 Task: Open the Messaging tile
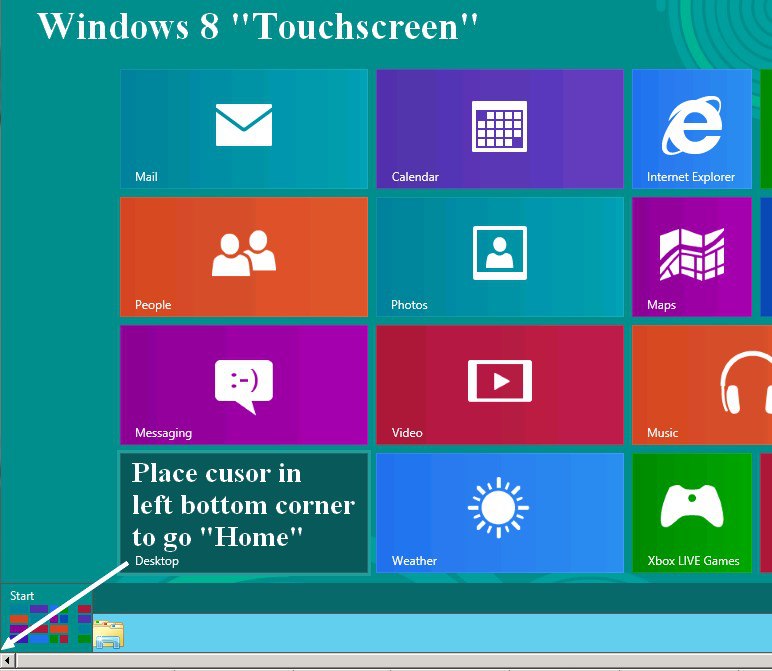click(244, 385)
